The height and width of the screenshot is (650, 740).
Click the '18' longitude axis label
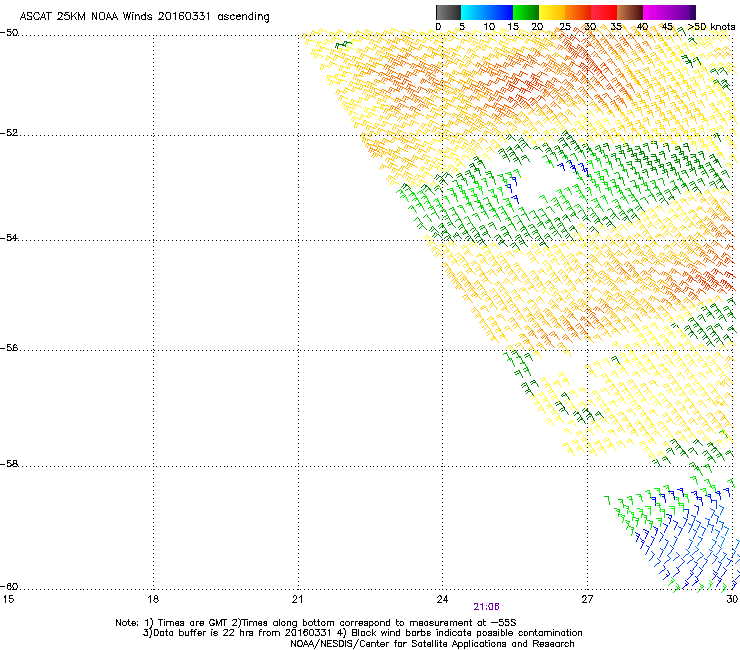[153, 599]
